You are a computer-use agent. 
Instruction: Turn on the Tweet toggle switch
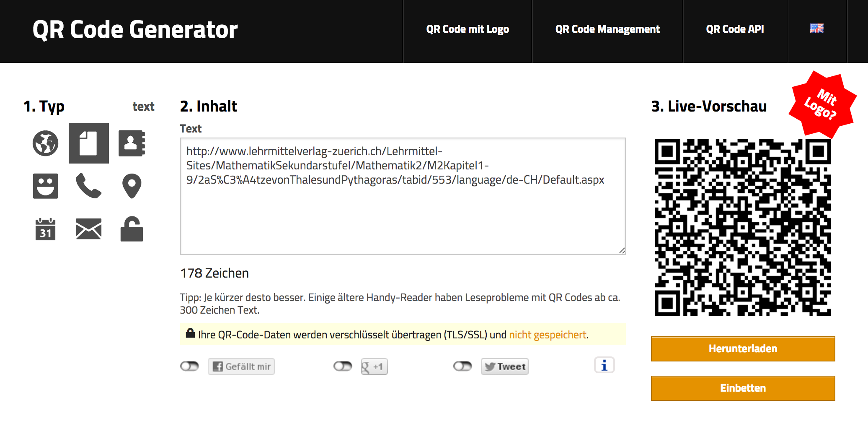coord(462,366)
